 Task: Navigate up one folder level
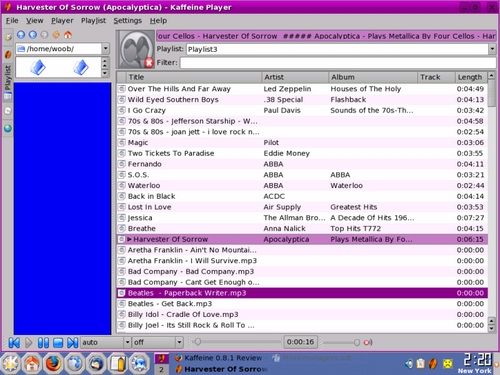[x=21, y=35]
